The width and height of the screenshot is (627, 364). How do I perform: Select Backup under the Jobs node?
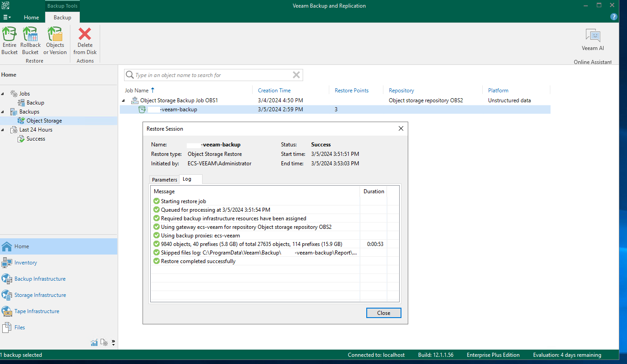click(x=35, y=103)
